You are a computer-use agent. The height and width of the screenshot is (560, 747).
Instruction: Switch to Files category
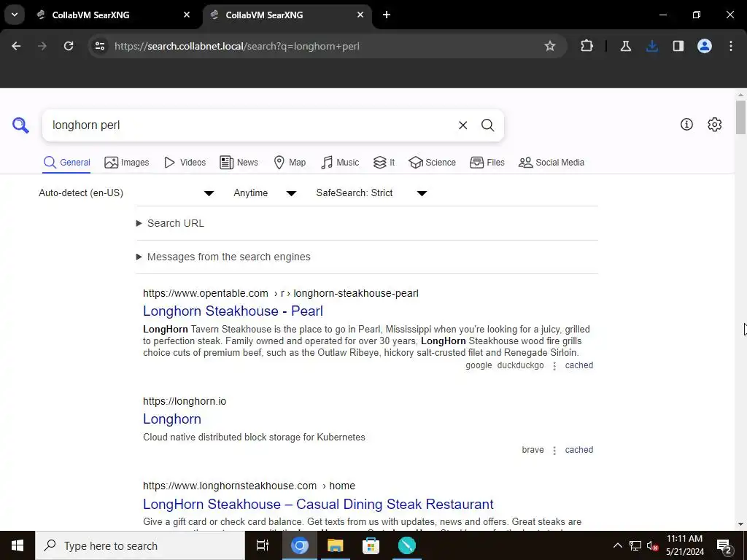coord(487,163)
